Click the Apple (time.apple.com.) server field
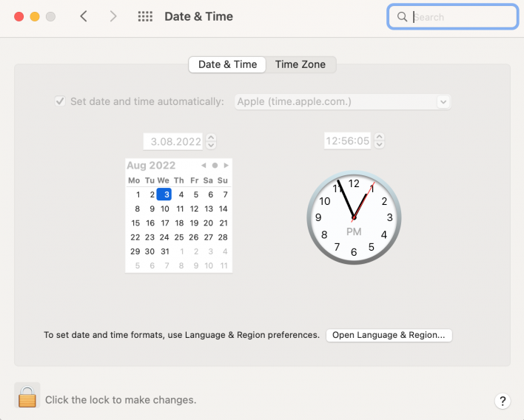524x420 pixels. point(343,102)
